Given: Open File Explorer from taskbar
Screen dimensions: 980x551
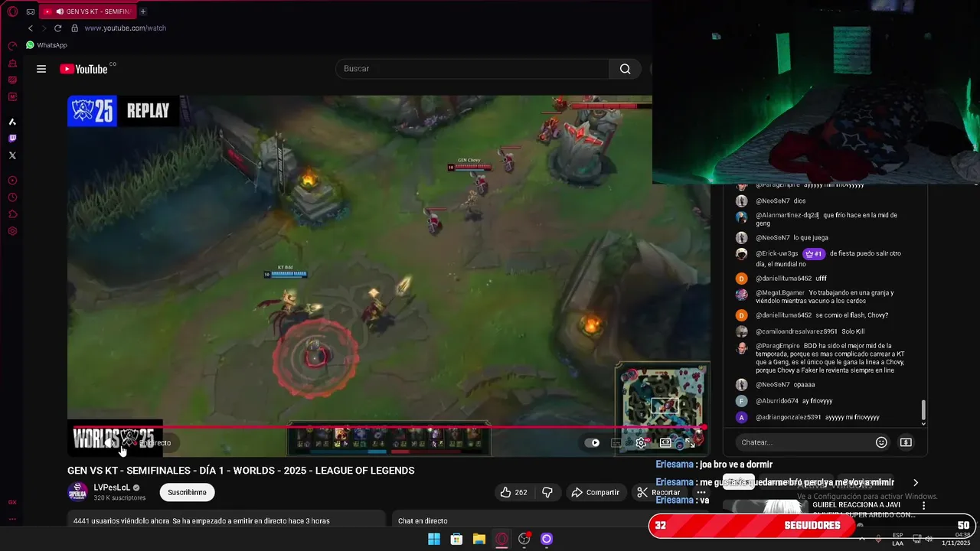Looking at the screenshot, I should coord(479,539).
